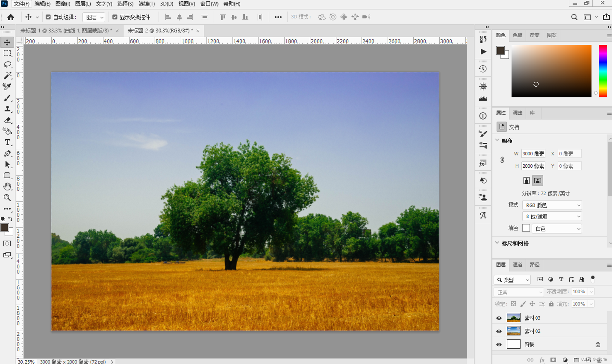The image size is (612, 364).
Task: Hide the 背景 layer
Action: 499,345
